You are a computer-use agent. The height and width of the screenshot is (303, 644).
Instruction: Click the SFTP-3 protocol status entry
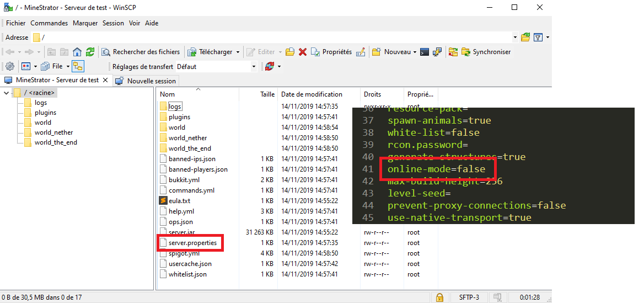469,297
